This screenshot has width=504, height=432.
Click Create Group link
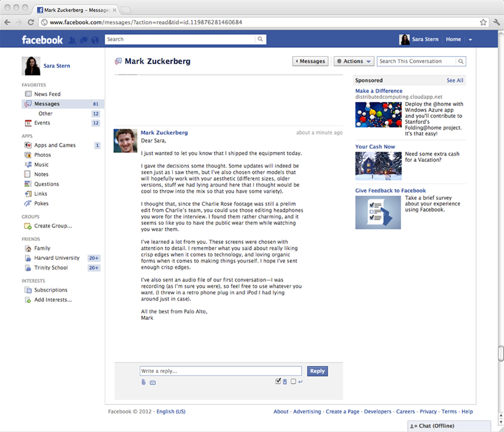click(53, 226)
